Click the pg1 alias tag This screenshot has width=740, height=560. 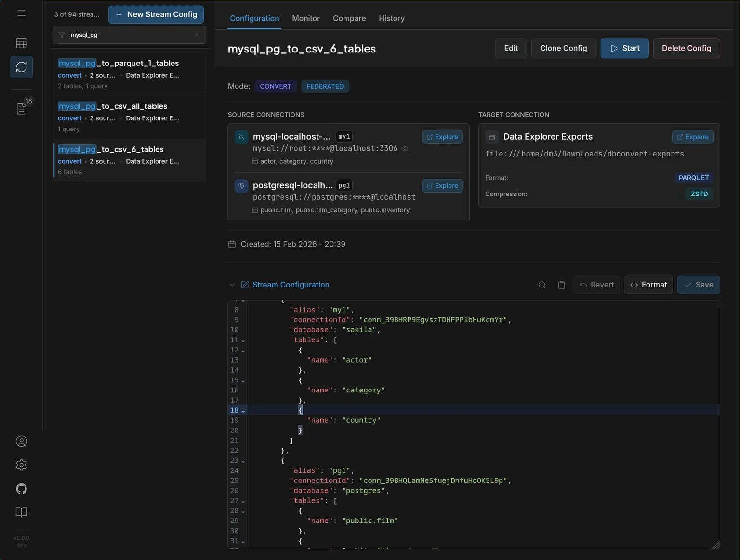point(344,185)
